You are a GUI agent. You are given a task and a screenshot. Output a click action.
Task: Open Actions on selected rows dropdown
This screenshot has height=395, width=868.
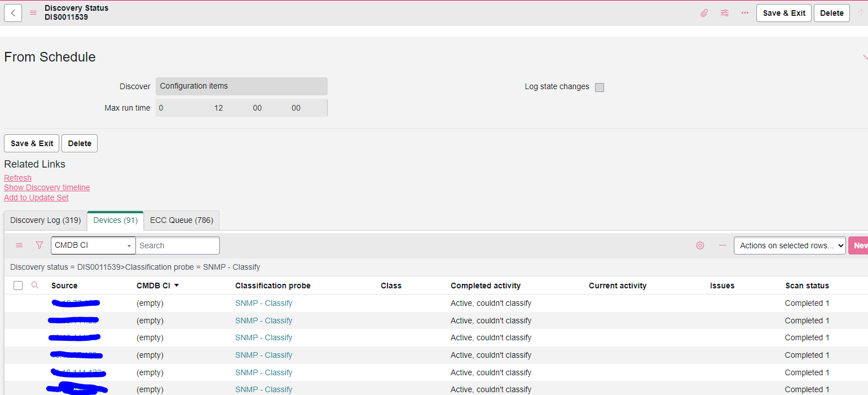click(790, 245)
